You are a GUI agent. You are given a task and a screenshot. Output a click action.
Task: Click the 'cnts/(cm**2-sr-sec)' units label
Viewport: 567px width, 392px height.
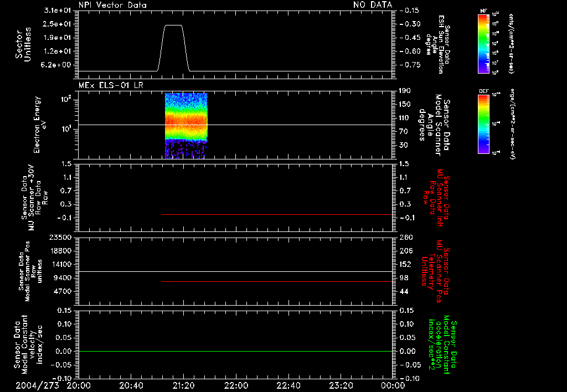512,43
